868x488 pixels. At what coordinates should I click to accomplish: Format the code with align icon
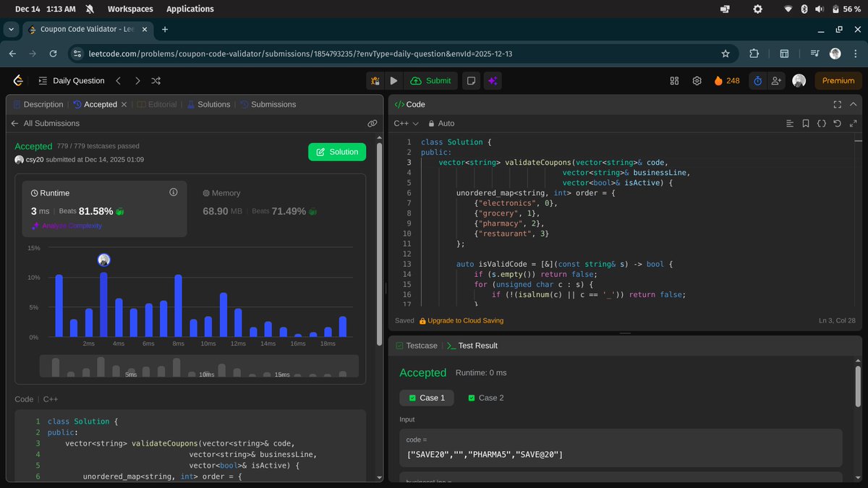(790, 124)
